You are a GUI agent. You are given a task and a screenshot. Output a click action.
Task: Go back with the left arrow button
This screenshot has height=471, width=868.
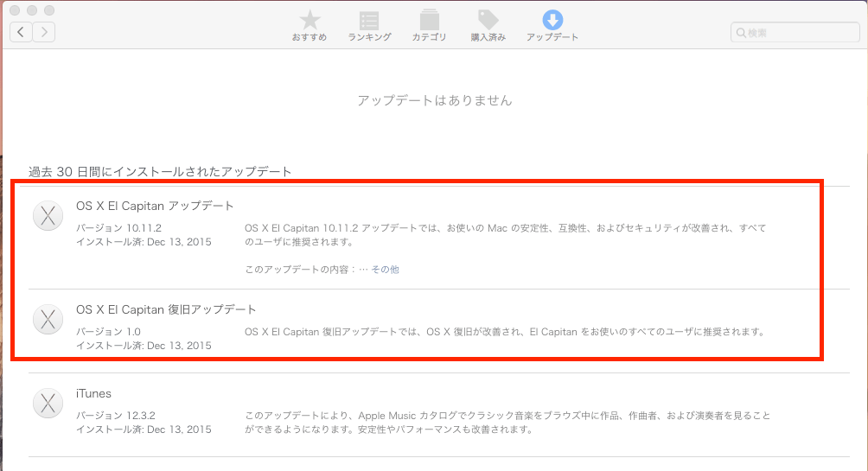pos(21,32)
